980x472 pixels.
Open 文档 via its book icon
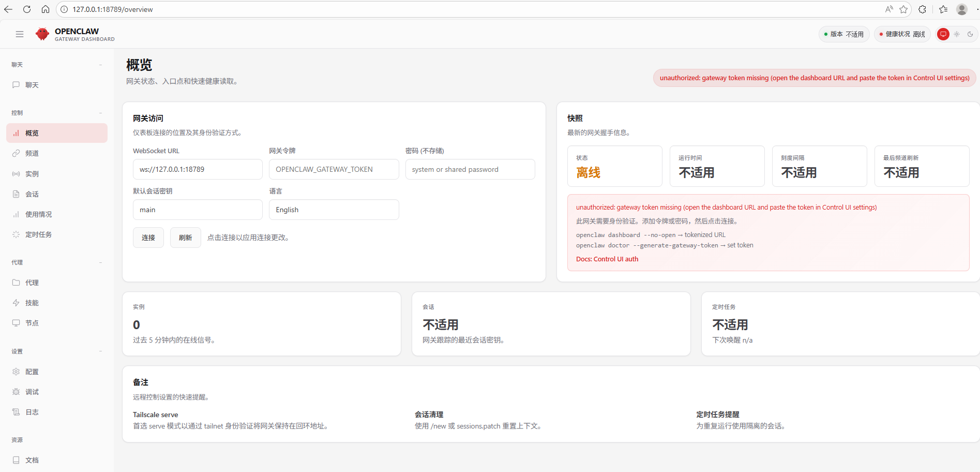[16, 460]
